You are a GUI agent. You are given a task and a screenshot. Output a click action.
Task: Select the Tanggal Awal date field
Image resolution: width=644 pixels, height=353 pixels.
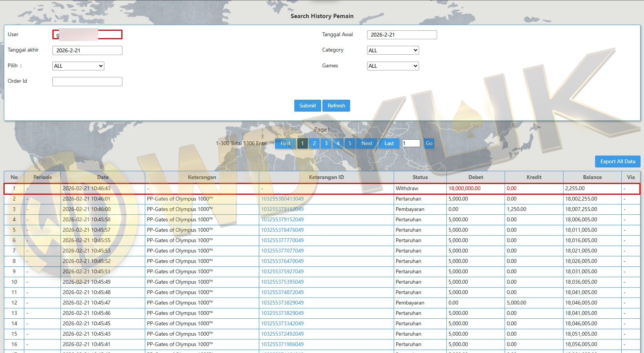402,35
